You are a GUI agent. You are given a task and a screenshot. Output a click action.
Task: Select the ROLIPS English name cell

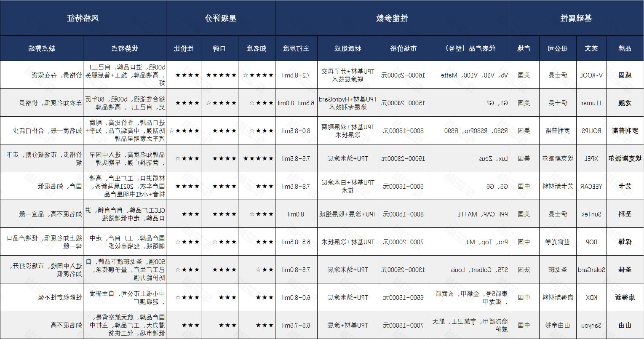click(x=592, y=131)
